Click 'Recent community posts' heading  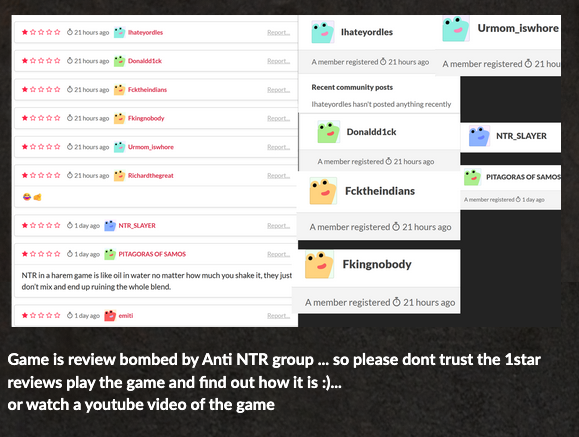coord(352,87)
